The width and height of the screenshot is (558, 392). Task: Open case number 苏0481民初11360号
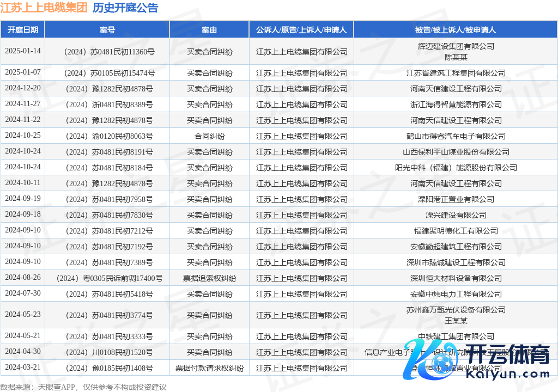[107, 52]
